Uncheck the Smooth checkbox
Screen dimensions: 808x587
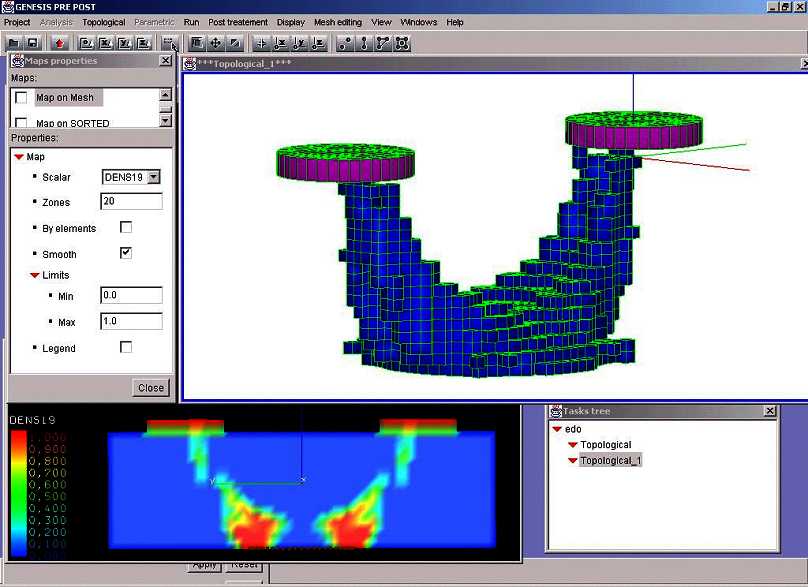[x=126, y=253]
